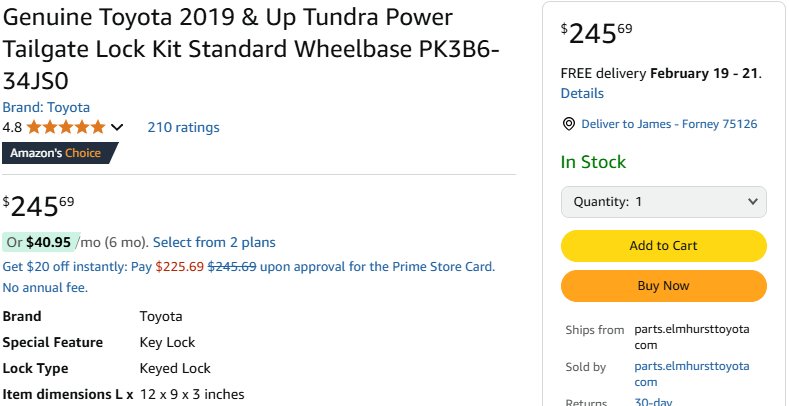This screenshot has height=406, width=789.
Task: Select from 2 plans link
Action: point(214,242)
